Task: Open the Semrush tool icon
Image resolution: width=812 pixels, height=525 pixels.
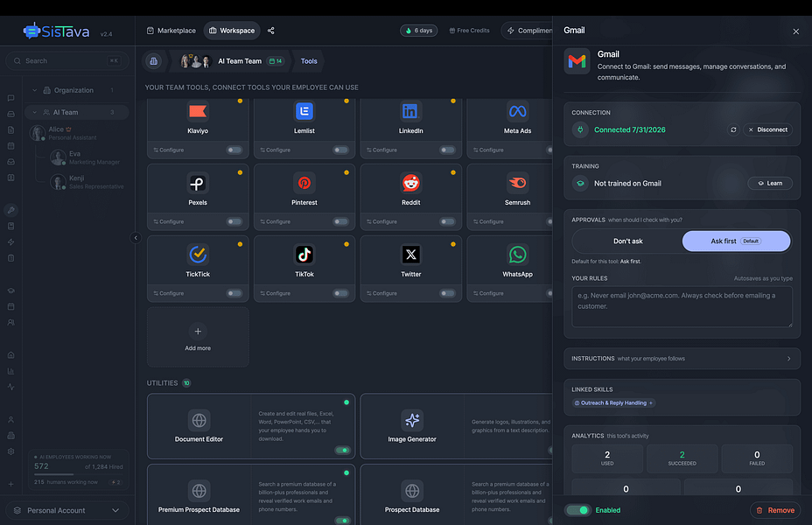Action: pos(517,183)
